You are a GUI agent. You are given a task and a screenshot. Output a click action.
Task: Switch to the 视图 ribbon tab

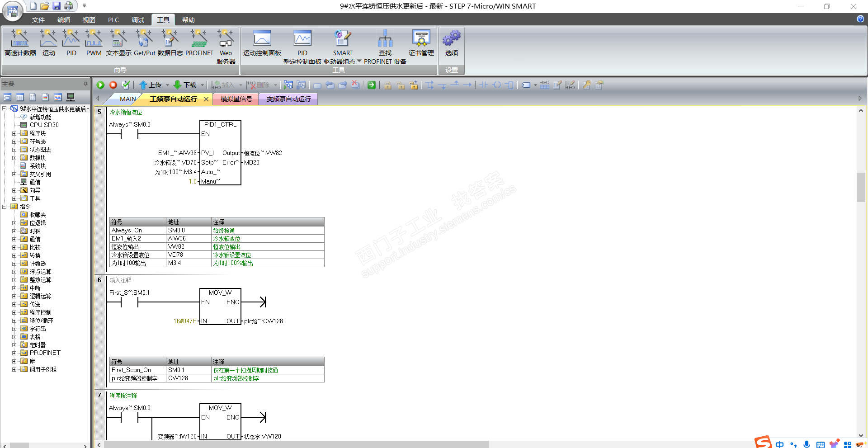[89, 20]
